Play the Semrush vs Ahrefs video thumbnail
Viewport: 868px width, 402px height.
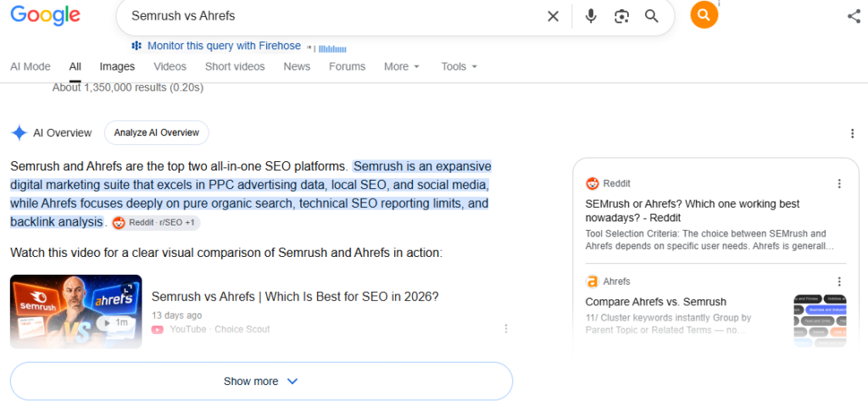coord(75,312)
